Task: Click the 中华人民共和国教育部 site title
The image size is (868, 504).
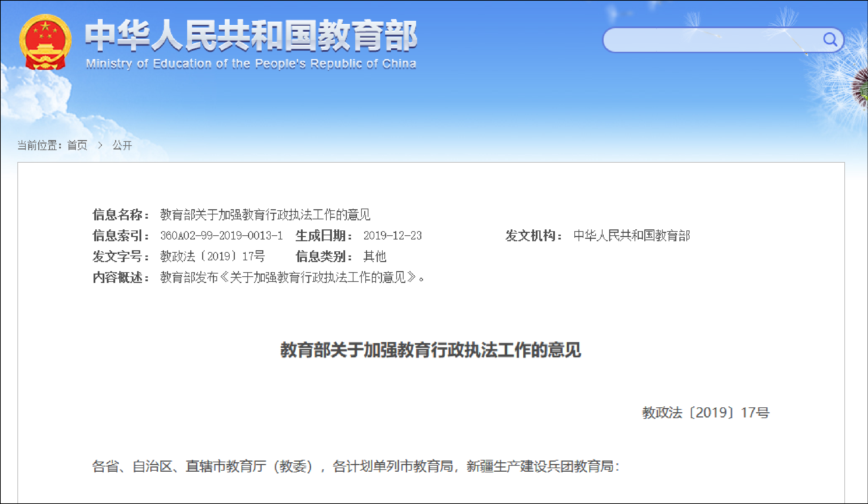Action: (250, 36)
